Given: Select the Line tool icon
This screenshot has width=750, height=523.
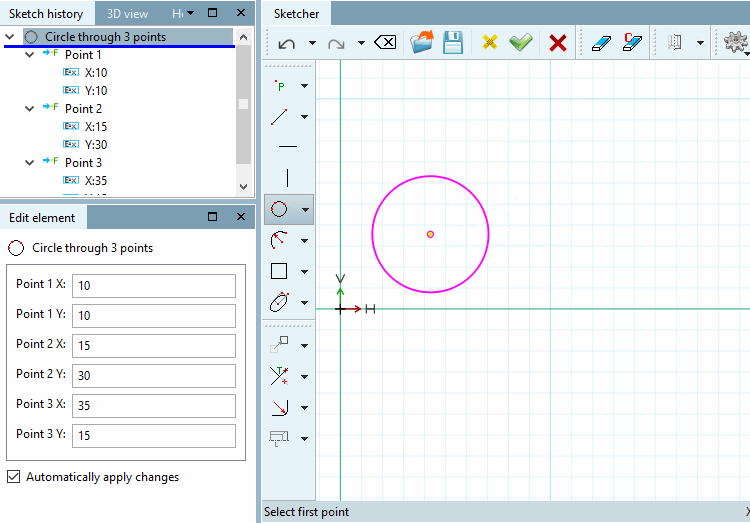Looking at the screenshot, I should pos(279,117).
